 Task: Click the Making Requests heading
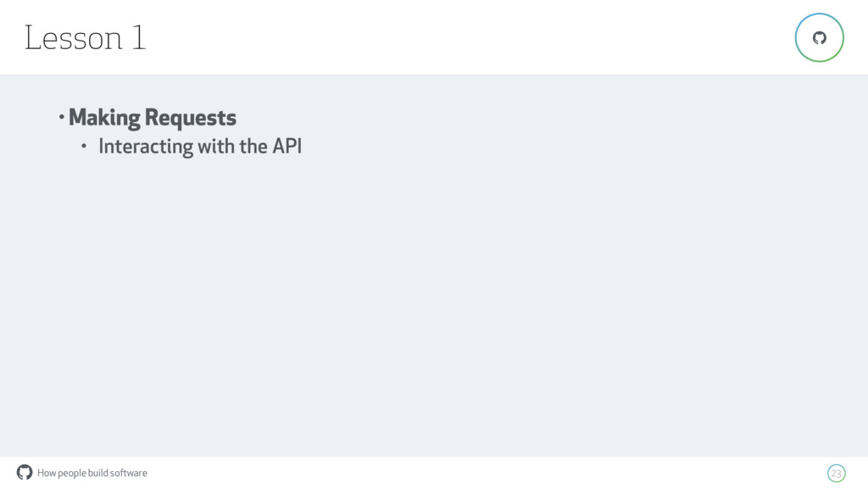pyautogui.click(x=153, y=118)
